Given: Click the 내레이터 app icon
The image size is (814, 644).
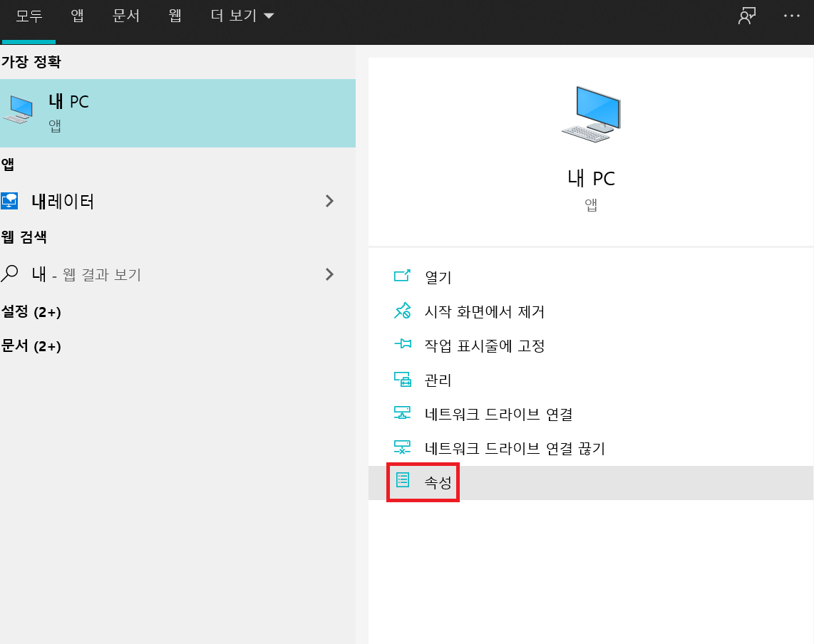Looking at the screenshot, I should point(9,201).
